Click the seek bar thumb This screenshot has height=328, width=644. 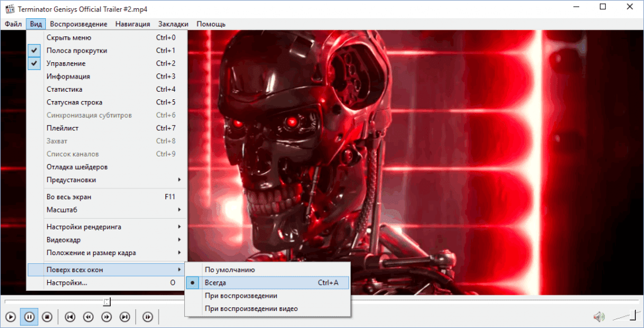[107, 302]
